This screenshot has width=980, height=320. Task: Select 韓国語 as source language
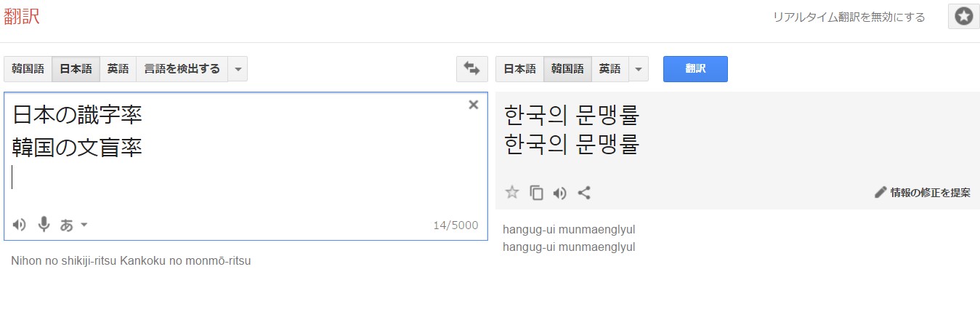(x=28, y=69)
